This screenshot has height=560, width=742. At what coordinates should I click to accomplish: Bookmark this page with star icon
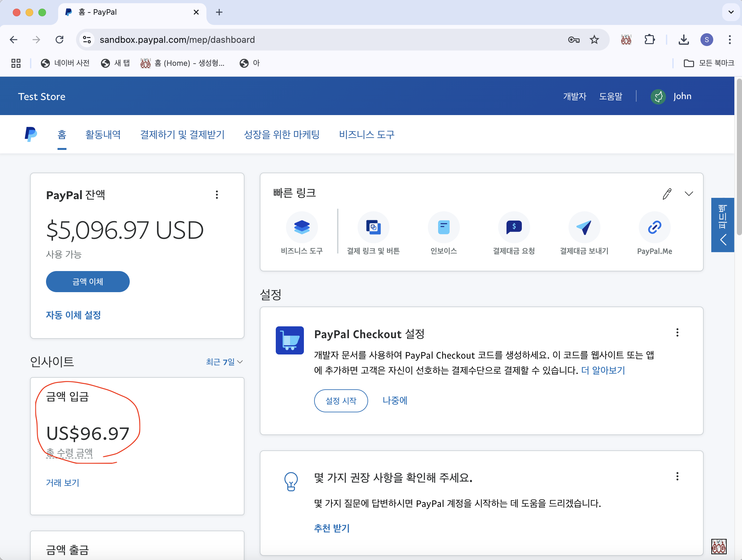tap(594, 40)
